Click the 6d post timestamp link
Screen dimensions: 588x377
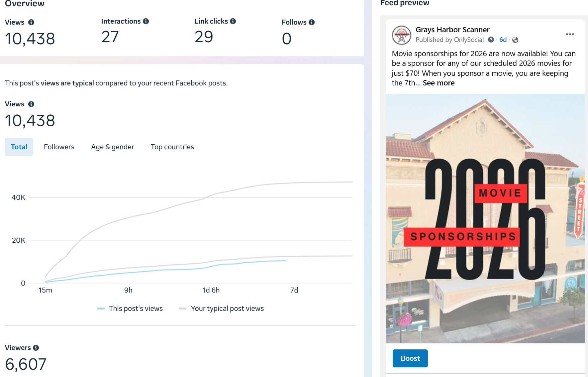(503, 40)
